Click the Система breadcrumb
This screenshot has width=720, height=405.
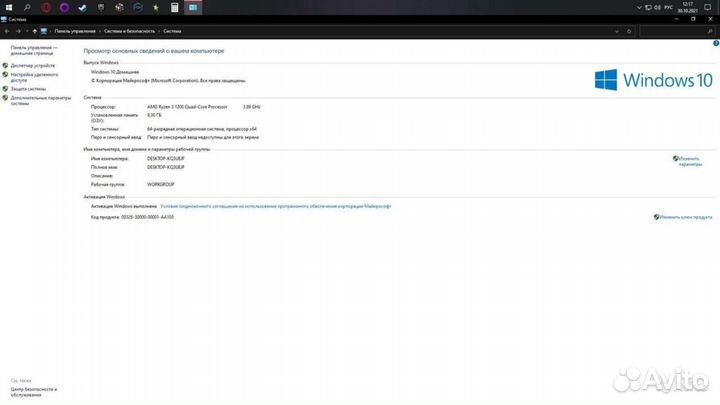pos(172,31)
